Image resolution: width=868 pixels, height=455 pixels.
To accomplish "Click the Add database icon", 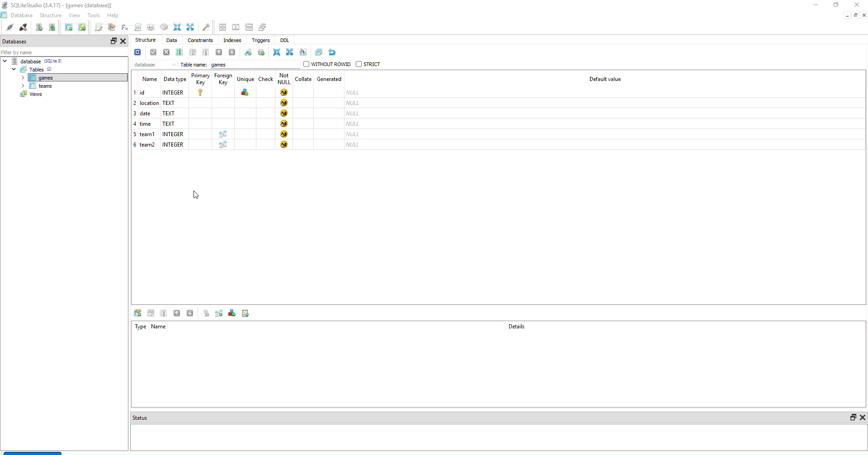I will 39,28.
